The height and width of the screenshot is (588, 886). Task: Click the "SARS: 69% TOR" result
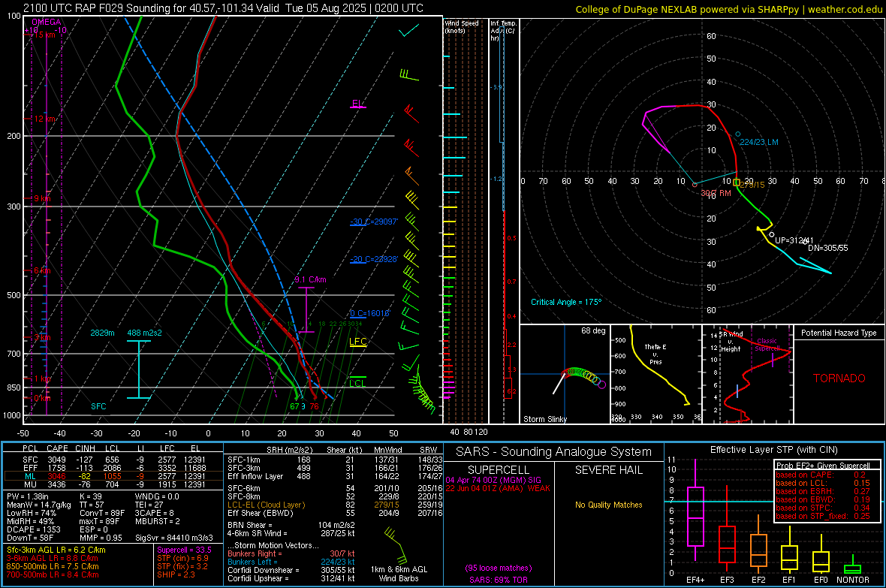(499, 580)
